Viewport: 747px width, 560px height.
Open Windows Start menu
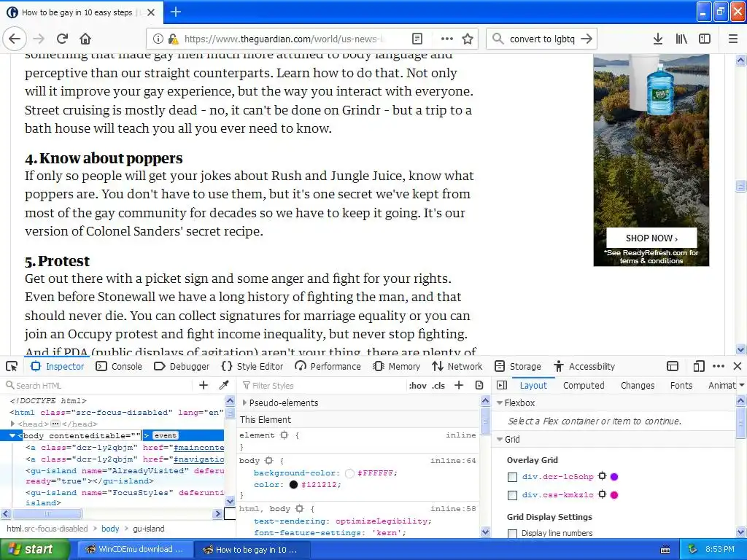click(35, 550)
